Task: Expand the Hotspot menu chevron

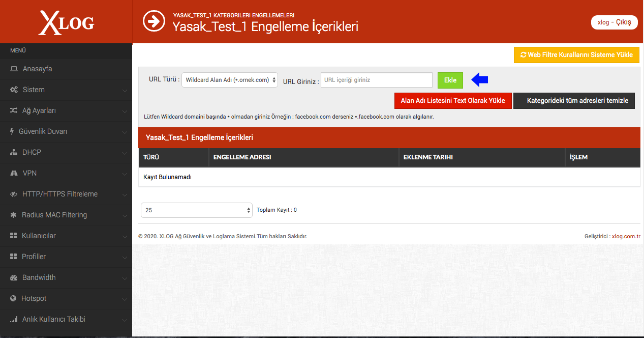Action: pos(125,299)
